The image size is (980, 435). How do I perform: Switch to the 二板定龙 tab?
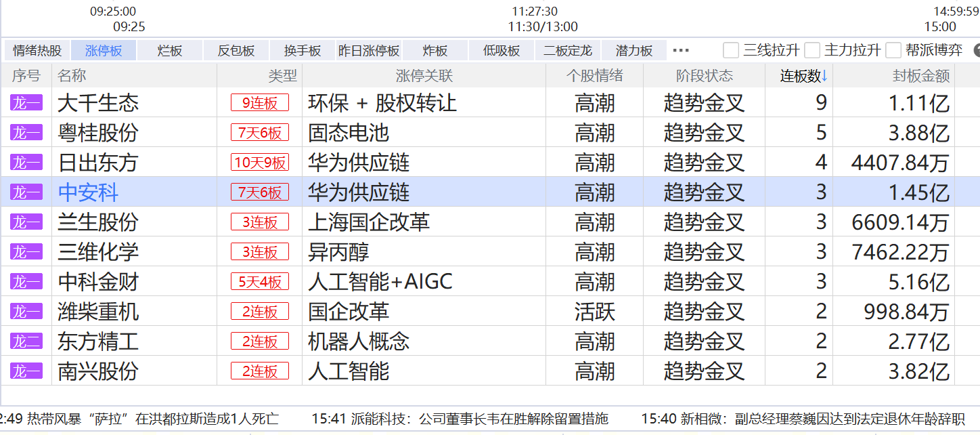point(568,50)
